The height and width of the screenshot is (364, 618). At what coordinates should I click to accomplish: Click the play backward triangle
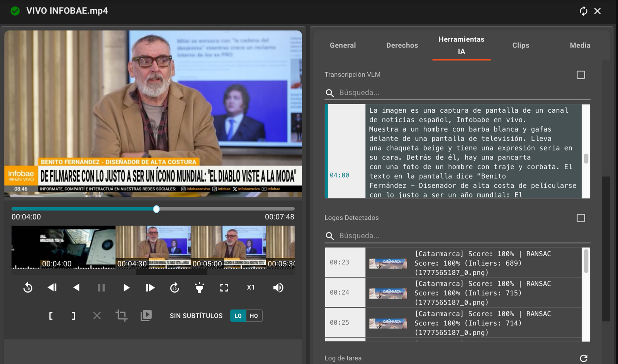point(76,288)
